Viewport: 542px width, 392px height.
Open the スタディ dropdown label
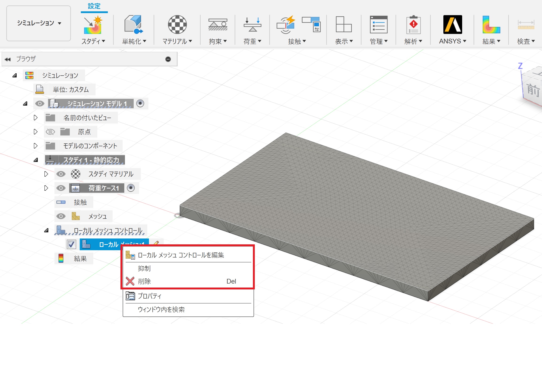click(x=93, y=41)
